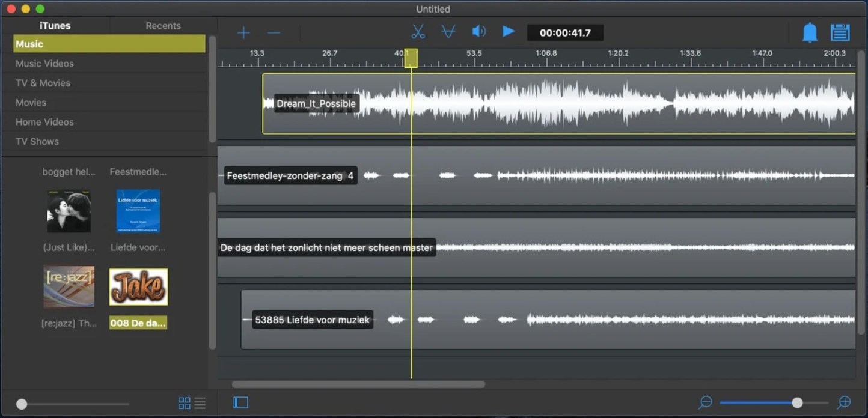868x418 pixels.
Task: Click the bell ringtone icon
Action: pyautogui.click(x=810, y=32)
